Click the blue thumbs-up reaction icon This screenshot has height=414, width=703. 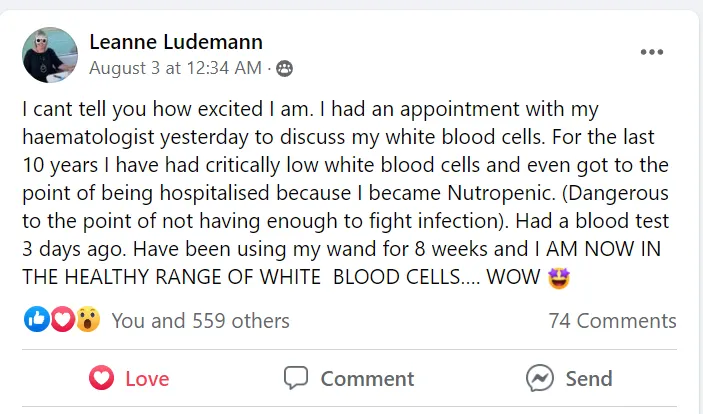point(38,320)
